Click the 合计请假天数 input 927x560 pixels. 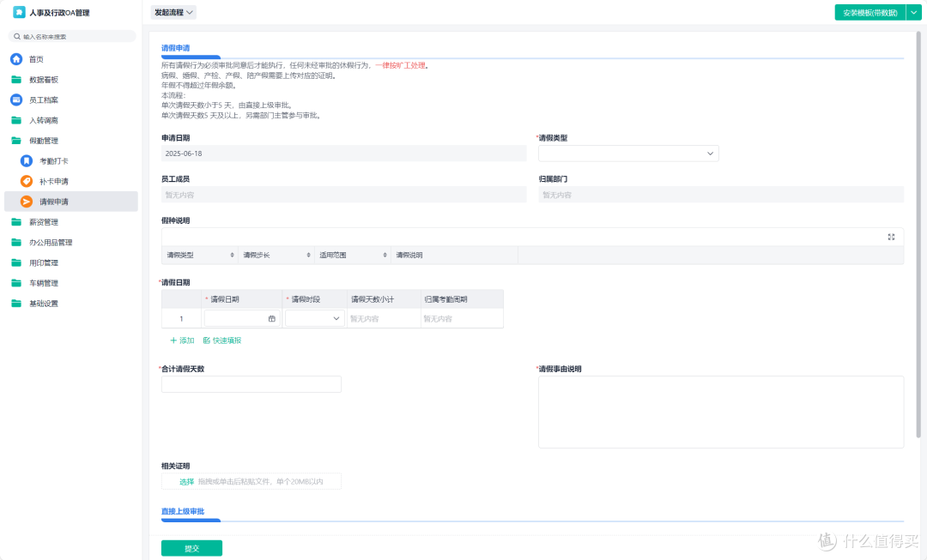click(x=251, y=384)
